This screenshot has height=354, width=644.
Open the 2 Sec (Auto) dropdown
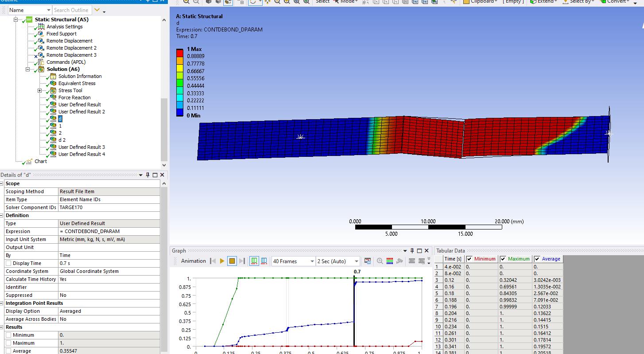pos(356,261)
